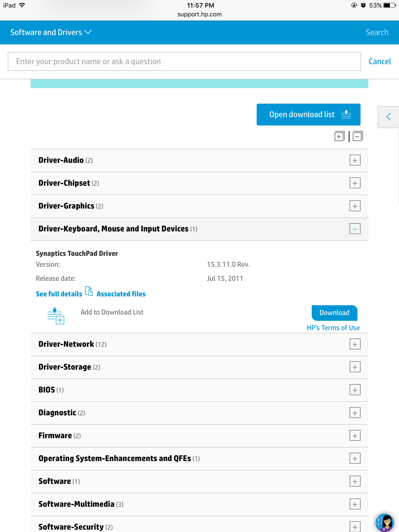Click the product name search field

click(184, 61)
